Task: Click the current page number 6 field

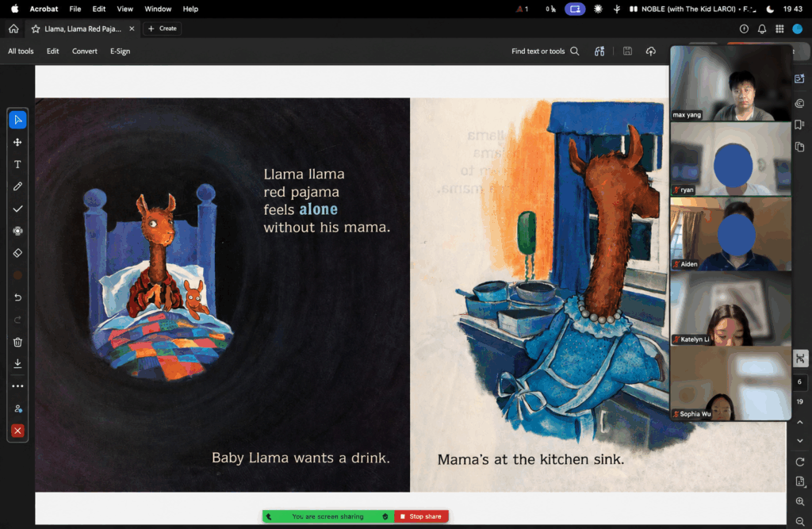Action: [799, 381]
